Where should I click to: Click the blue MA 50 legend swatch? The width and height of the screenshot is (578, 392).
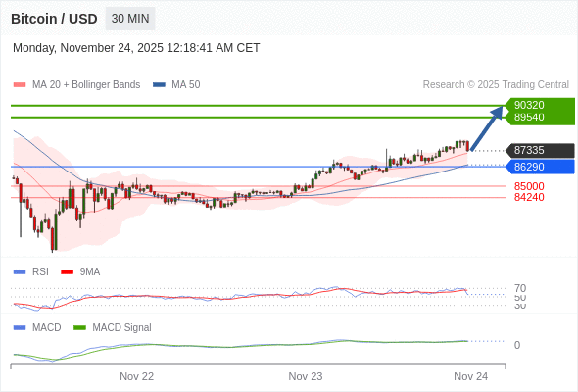[159, 85]
